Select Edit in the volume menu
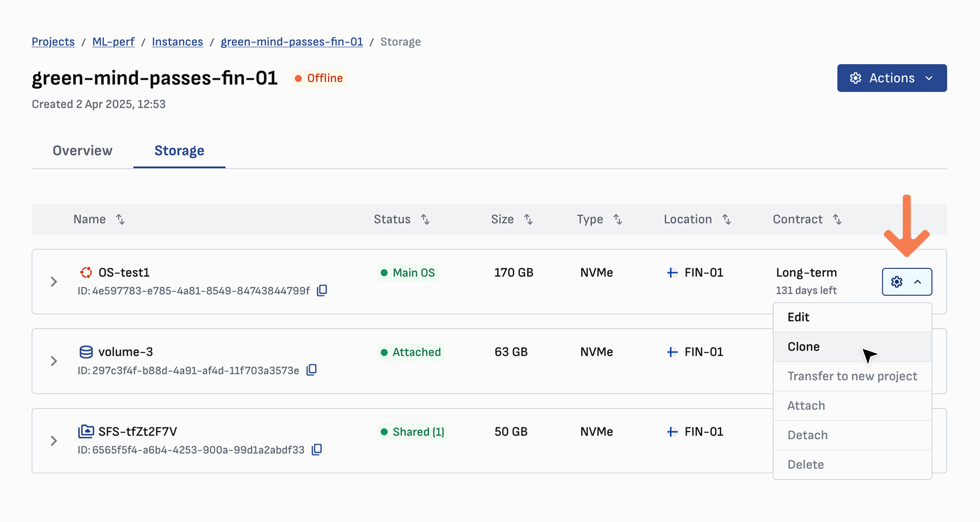Image resolution: width=980 pixels, height=522 pixels. (x=798, y=317)
